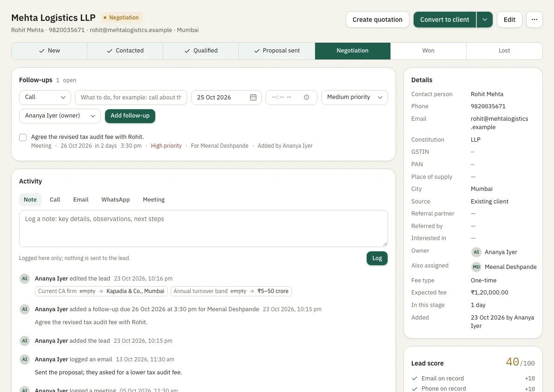Click the AI avatar on 'edited the lead' entry

click(x=24, y=278)
